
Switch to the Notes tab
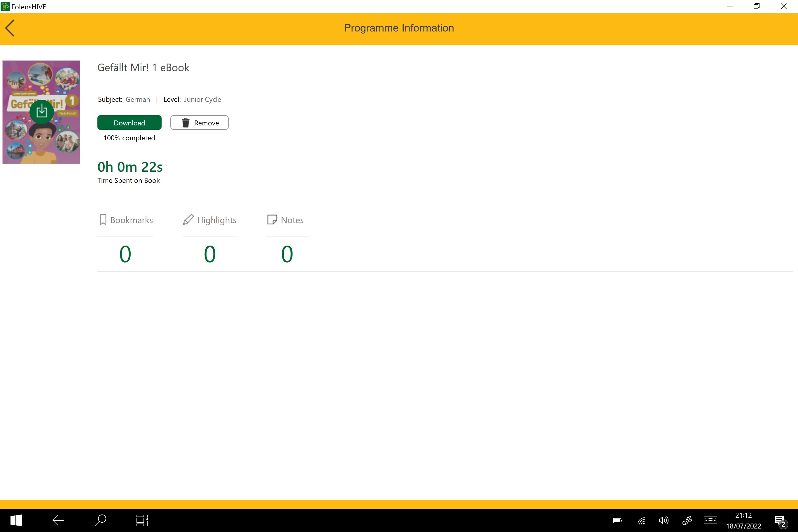pyautogui.click(x=292, y=220)
